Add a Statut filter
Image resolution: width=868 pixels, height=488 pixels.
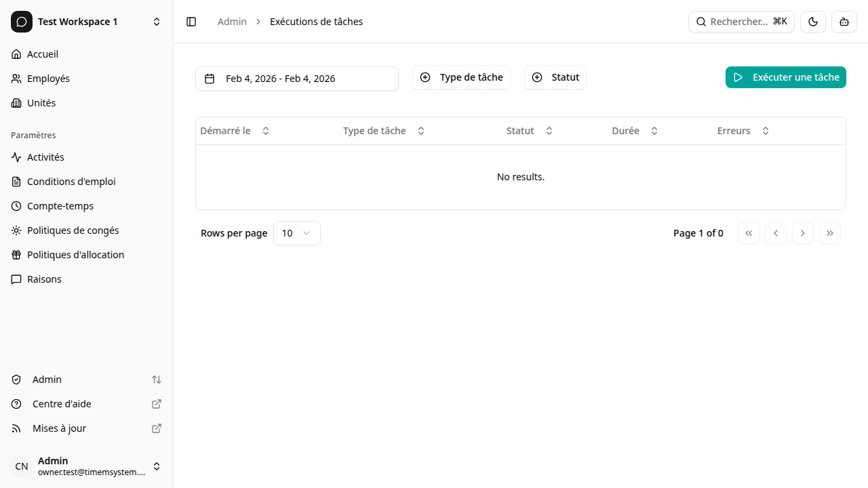555,77
